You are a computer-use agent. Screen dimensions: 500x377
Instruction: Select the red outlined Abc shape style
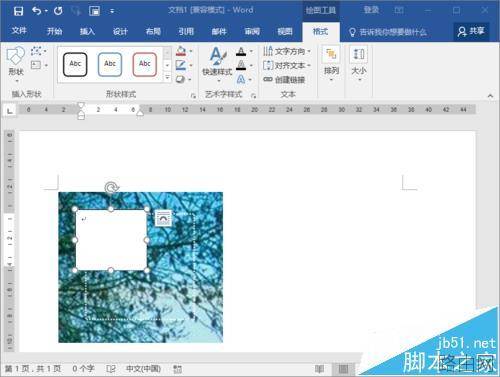[145, 64]
